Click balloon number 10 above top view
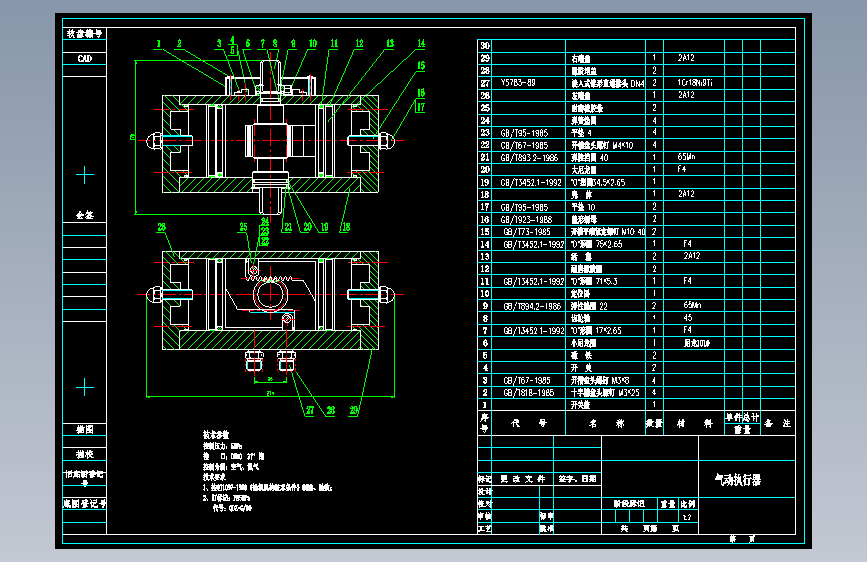This screenshot has width=867, height=562. coord(313,44)
